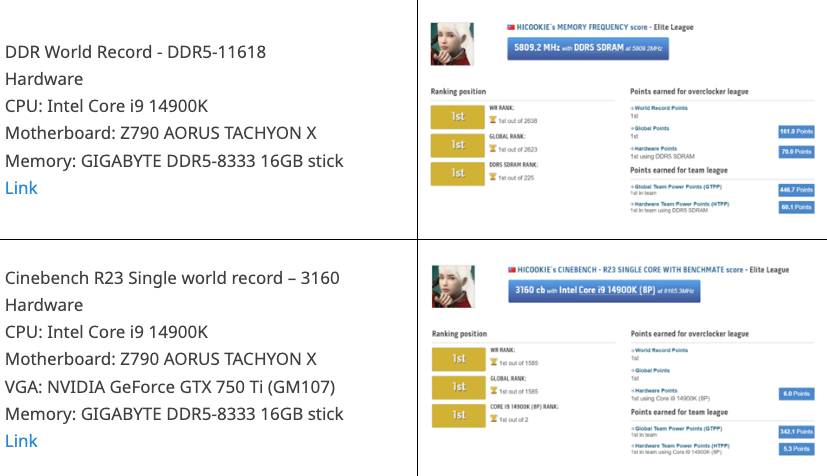Click the 161.0 Points badge
This screenshot has width=827, height=476.
(x=796, y=131)
